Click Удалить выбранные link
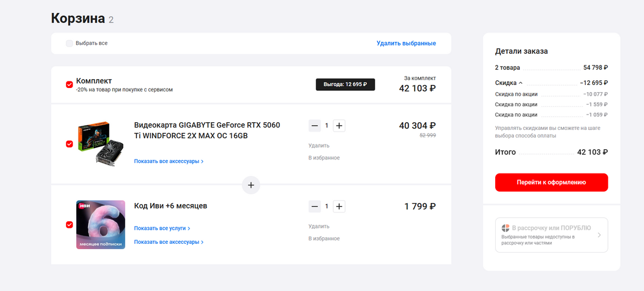644x291 pixels. 406,43
